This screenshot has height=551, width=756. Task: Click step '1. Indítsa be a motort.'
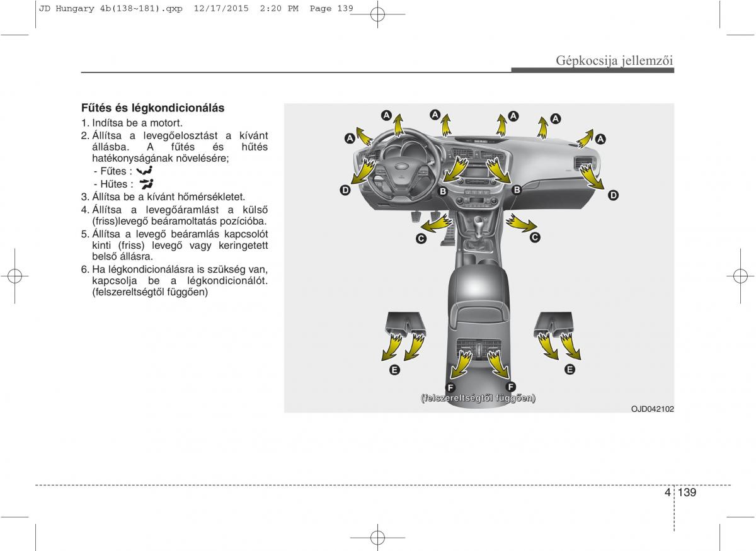(132, 123)
